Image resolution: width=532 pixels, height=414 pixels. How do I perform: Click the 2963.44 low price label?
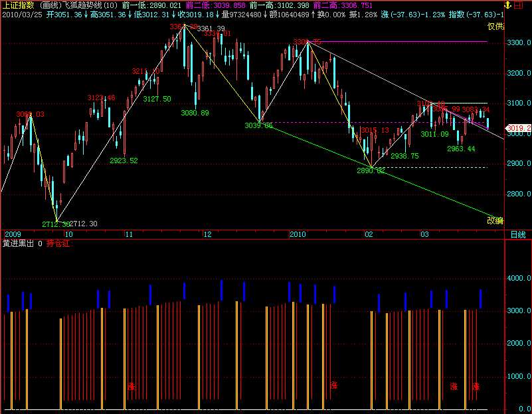click(x=461, y=149)
